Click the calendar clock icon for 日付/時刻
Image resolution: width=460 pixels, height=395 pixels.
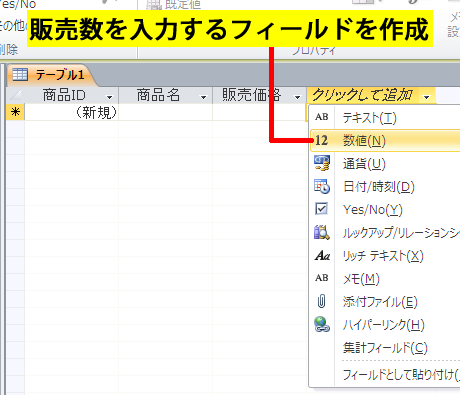tap(322, 186)
